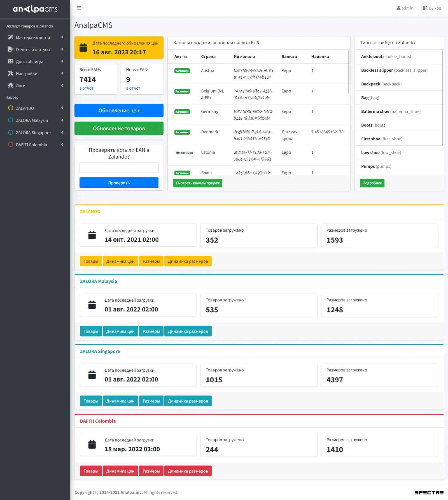The height and width of the screenshot is (500, 448).
Task: Click DAFITI Colombia Товары button
Action: click(91, 471)
